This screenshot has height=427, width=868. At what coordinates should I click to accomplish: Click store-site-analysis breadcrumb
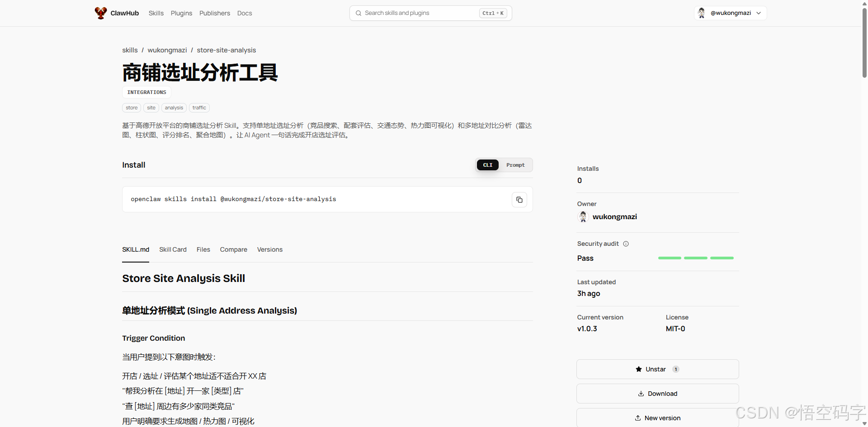click(226, 50)
